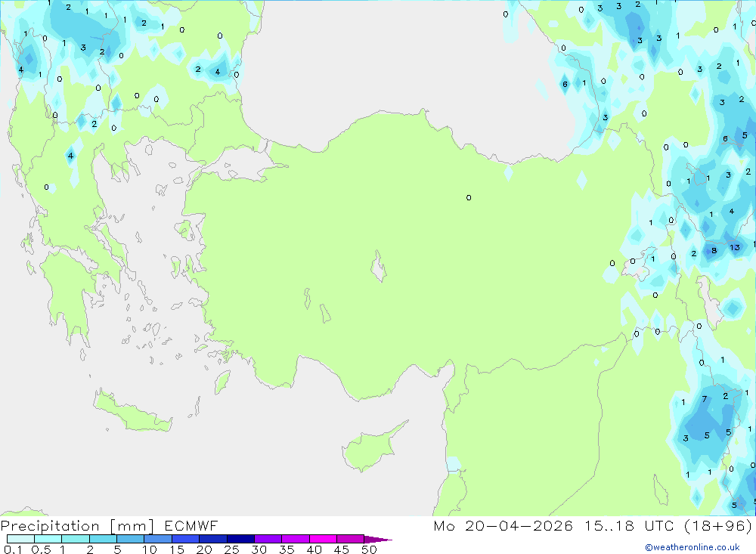Open the weatheronline.co.uk copyright link

[692, 547]
